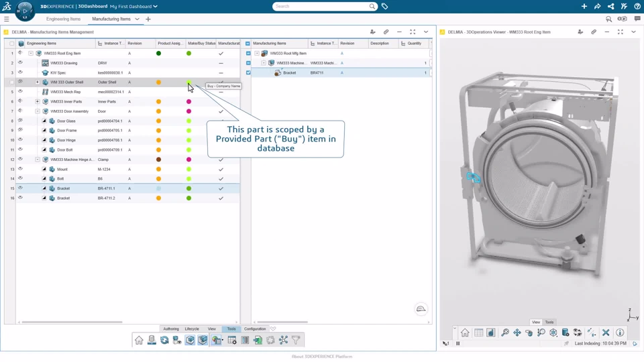Image resolution: width=644 pixels, height=362 pixels.
Task: Click the tag icon beside the search box
Action: tap(385, 6)
